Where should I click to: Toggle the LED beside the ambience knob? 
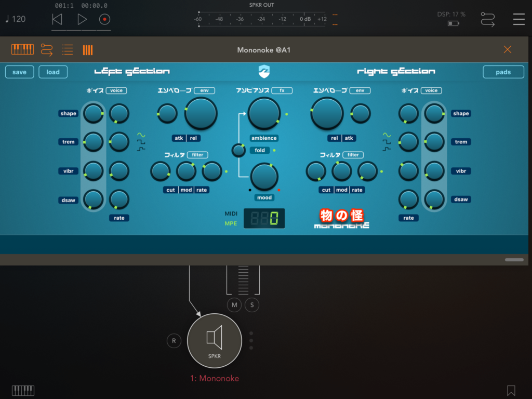(287, 114)
